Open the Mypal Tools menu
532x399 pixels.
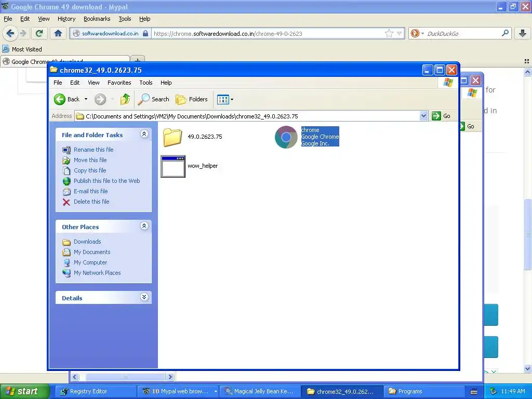click(x=125, y=19)
